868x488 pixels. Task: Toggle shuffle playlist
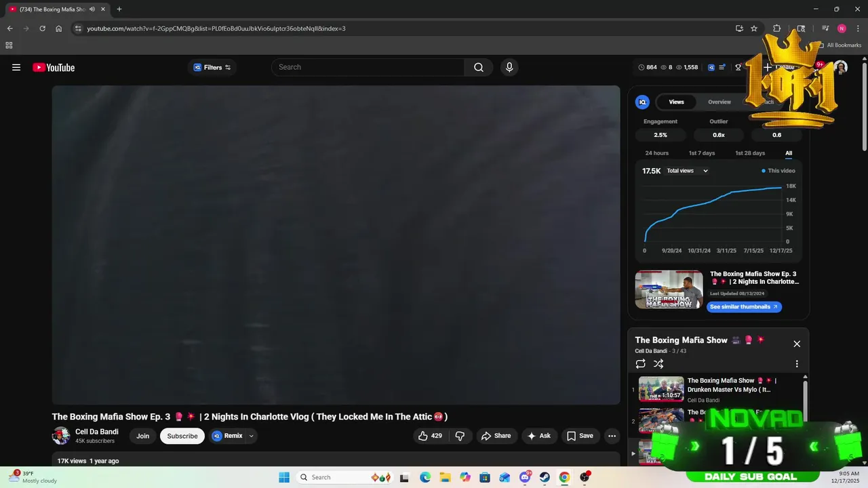click(x=658, y=364)
